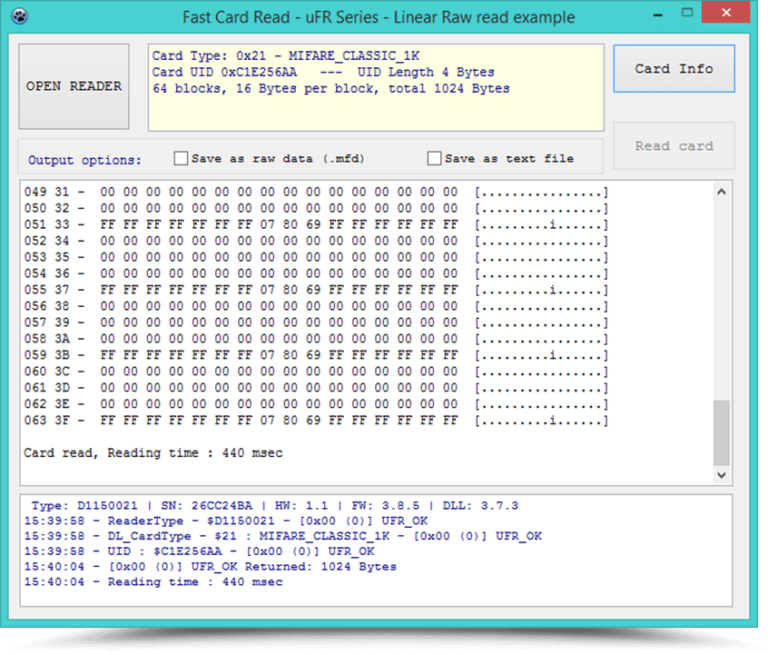This screenshot has width=768, height=655.
Task: Click the 'UFR_OK Returned: 1024 Bytes' log line
Action: (210, 567)
